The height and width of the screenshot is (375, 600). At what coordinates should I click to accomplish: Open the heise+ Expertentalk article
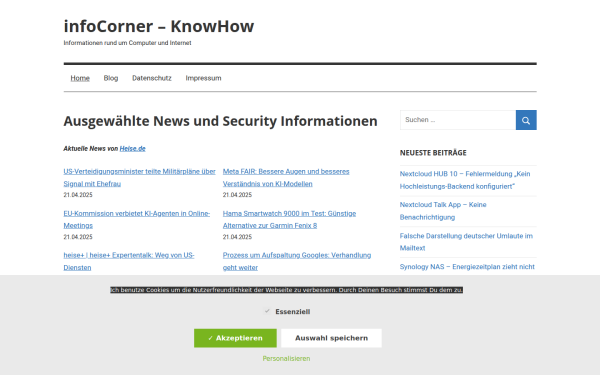point(129,261)
